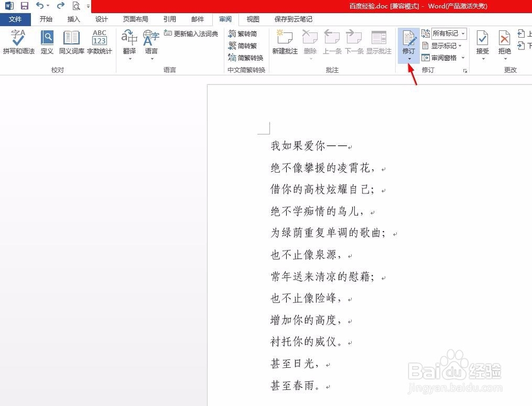532x406 pixels.
Task: Go to 下一条 comment
Action: tap(354, 42)
